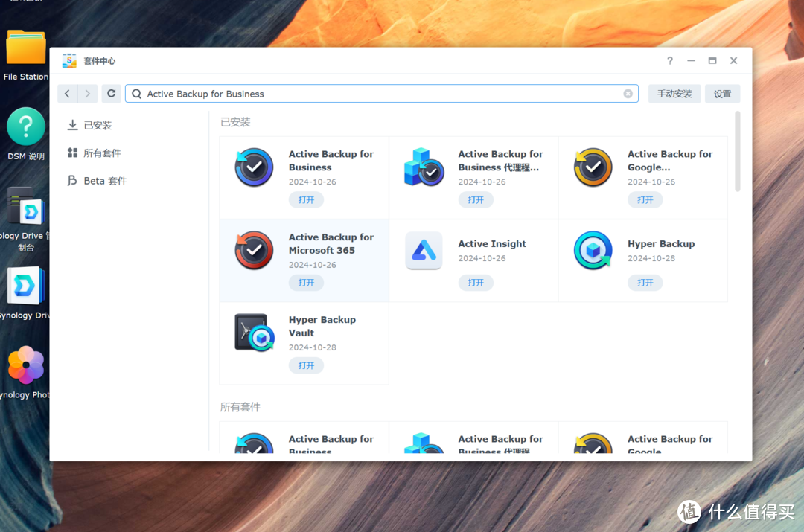Select the 已安装 sidebar category
Viewport: 804px width, 532px height.
tap(98, 125)
